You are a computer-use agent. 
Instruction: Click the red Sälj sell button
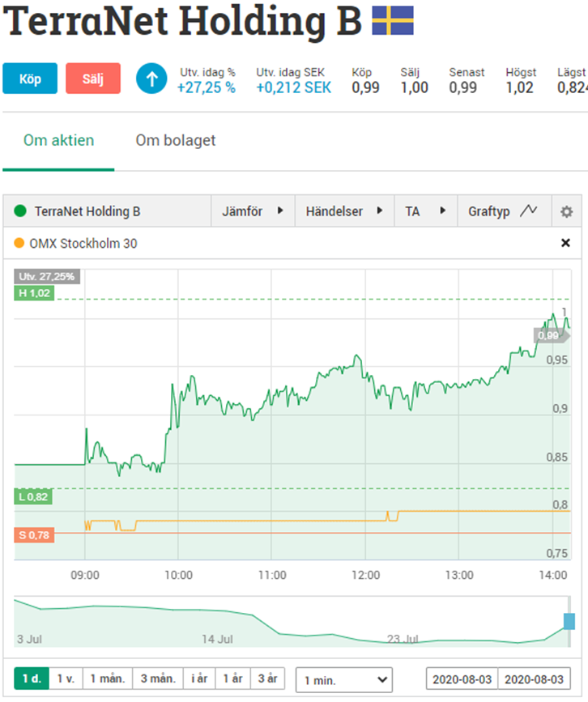point(93,79)
